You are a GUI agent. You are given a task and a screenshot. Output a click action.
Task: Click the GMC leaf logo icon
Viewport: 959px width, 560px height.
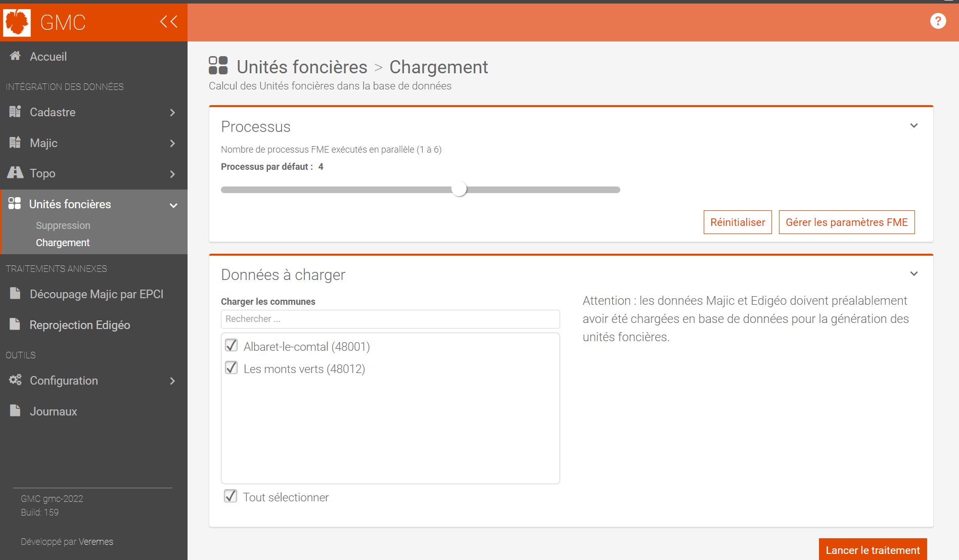[x=17, y=23]
